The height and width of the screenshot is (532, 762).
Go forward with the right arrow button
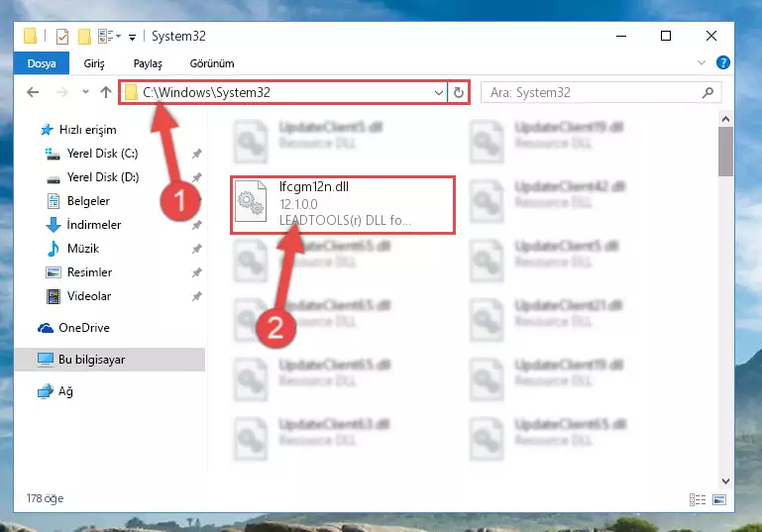coord(62,92)
